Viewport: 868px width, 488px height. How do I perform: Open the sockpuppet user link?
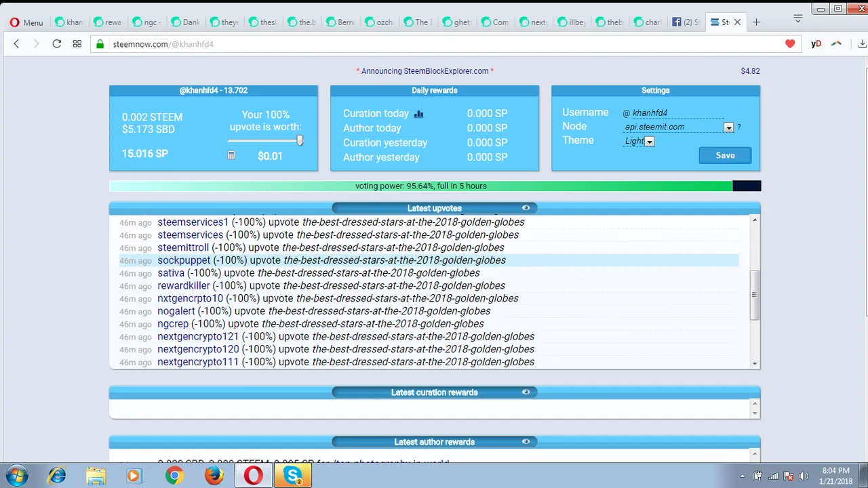click(x=184, y=260)
